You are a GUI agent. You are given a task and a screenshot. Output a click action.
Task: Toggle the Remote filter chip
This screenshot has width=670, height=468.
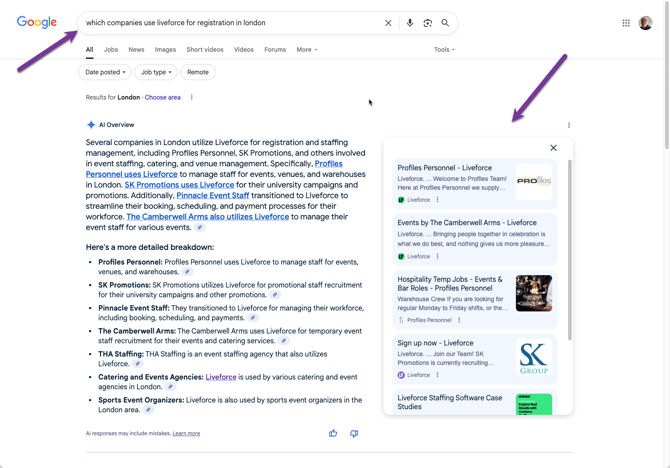coord(198,72)
